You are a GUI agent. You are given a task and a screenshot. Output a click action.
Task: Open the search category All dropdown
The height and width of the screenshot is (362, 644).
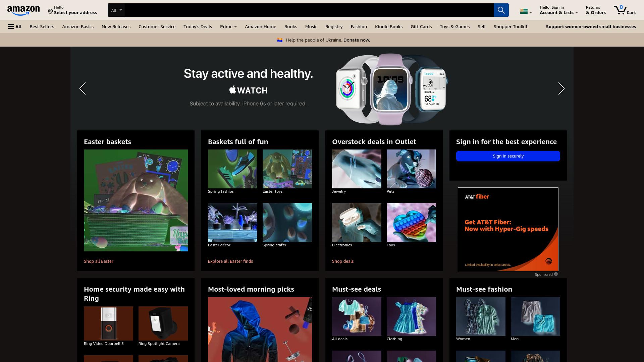coord(116,10)
